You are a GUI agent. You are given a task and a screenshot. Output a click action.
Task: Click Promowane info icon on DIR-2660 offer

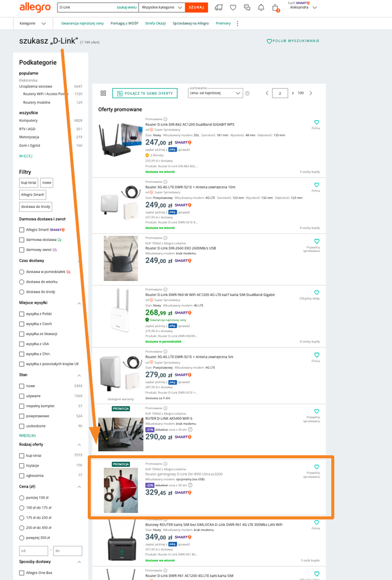166,238
